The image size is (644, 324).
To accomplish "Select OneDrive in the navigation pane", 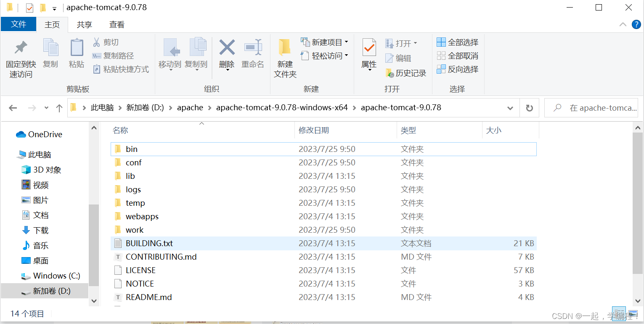I will (x=39, y=135).
